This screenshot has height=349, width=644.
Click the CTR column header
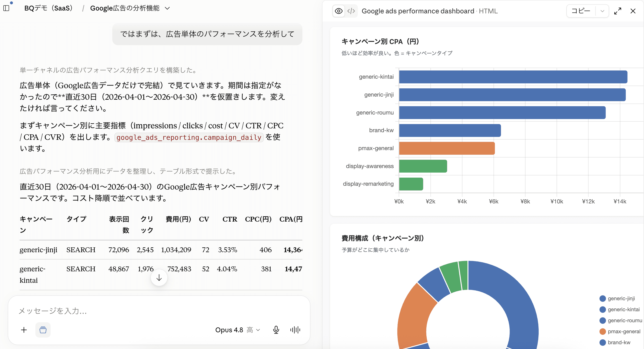[x=230, y=219]
